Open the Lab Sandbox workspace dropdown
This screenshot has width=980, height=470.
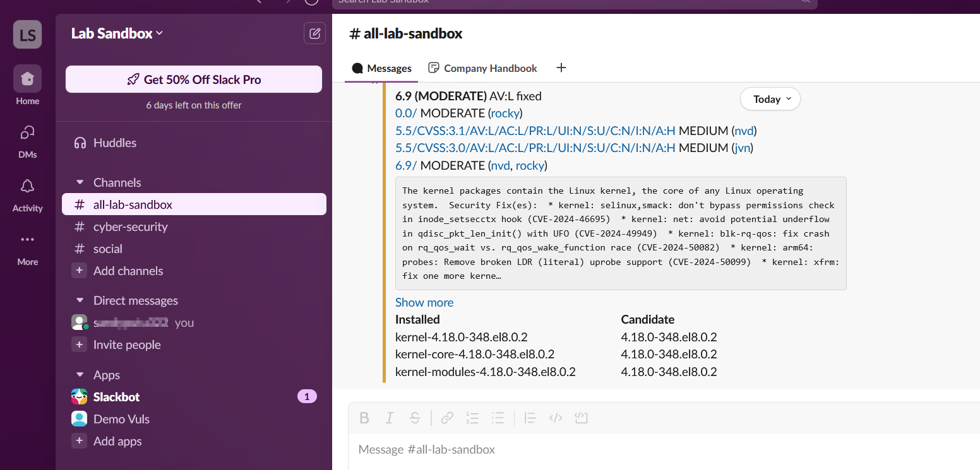point(117,33)
